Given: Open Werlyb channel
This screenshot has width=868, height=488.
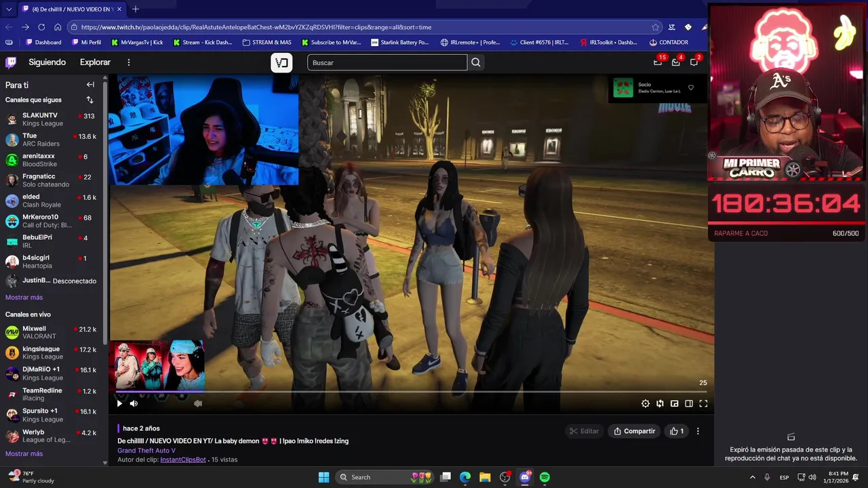Looking at the screenshot, I should [x=52, y=436].
